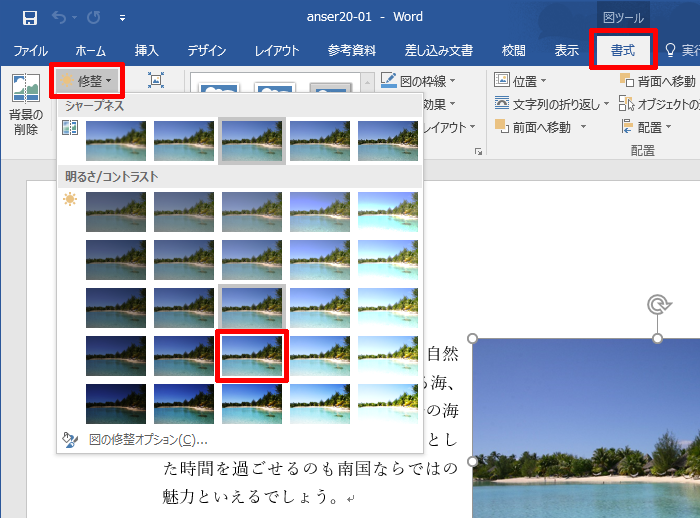Click 背面へ移動 send backward button
This screenshot has width=700, height=518.
[658, 81]
